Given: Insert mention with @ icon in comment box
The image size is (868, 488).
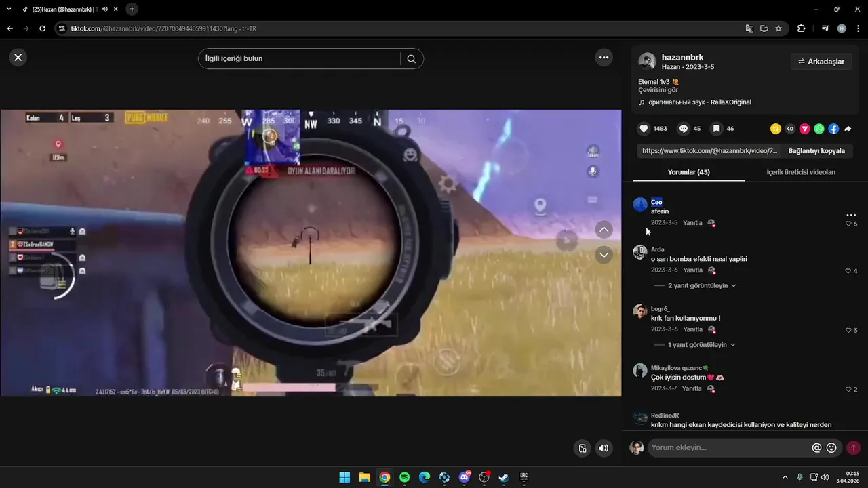Looking at the screenshot, I should coord(816,448).
